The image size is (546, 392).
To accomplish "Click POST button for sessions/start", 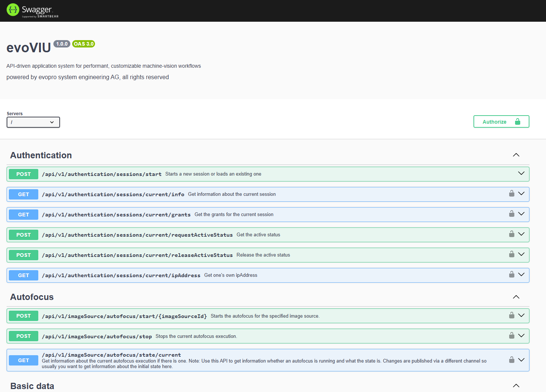I will (x=24, y=174).
